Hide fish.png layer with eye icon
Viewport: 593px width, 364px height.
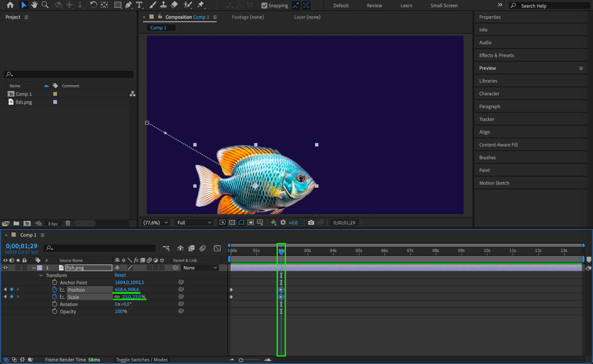[x=5, y=268]
